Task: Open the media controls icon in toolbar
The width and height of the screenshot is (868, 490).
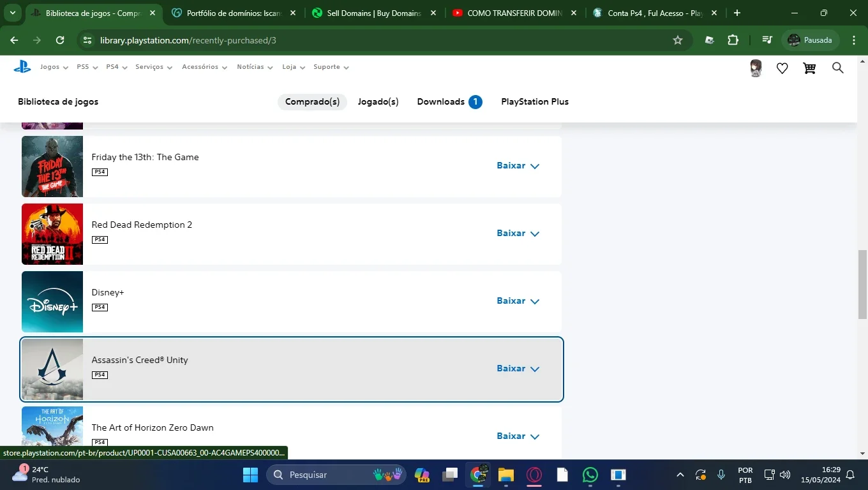Action: (x=767, y=40)
